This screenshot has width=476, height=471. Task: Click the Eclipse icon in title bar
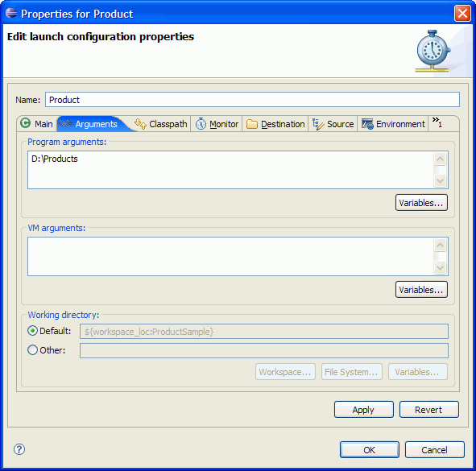point(11,13)
